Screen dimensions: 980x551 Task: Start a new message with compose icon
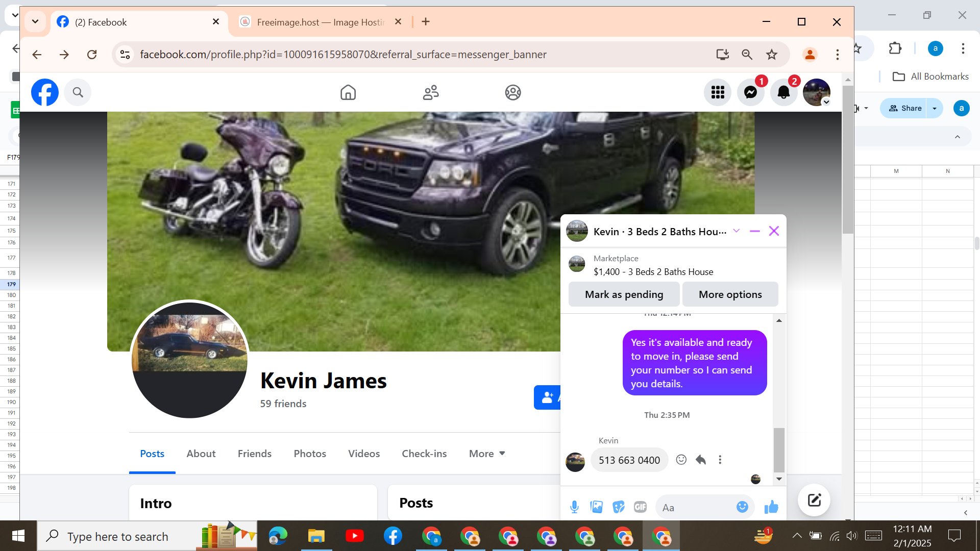[814, 499]
